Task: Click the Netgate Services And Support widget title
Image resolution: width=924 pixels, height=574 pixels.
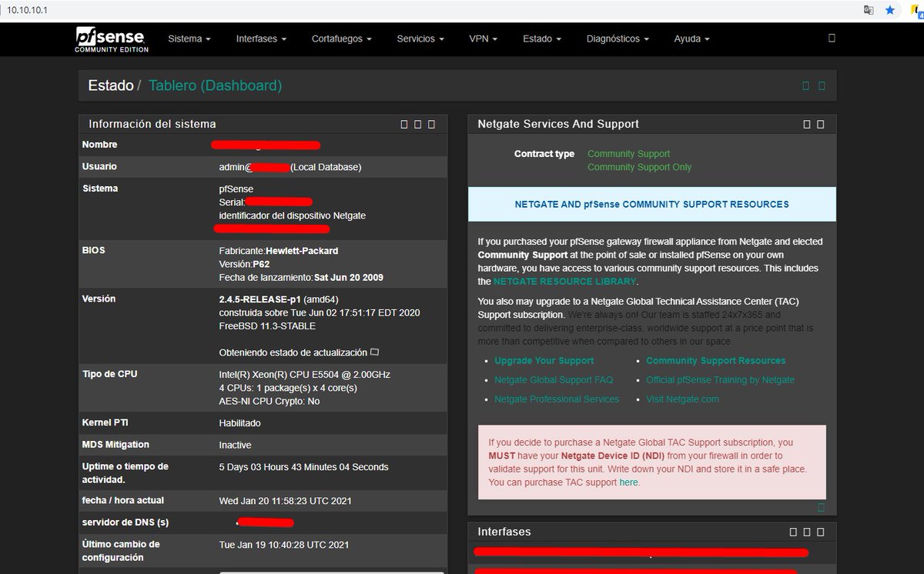Action: point(558,124)
